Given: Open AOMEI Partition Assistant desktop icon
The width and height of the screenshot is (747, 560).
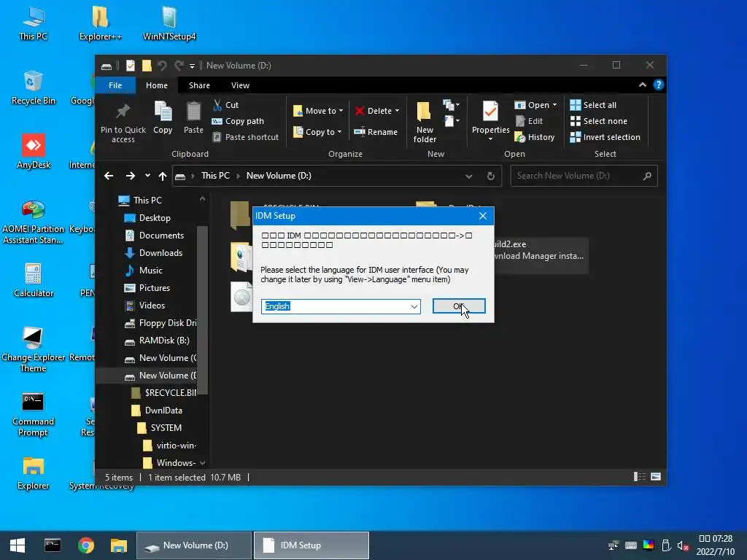Looking at the screenshot, I should point(34,222).
